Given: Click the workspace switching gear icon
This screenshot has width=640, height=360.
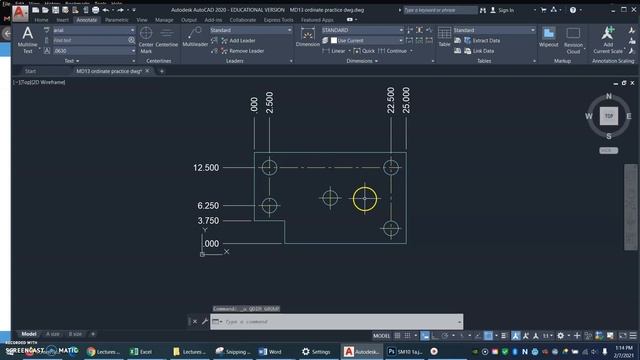Looking at the screenshot, I should [560, 336].
